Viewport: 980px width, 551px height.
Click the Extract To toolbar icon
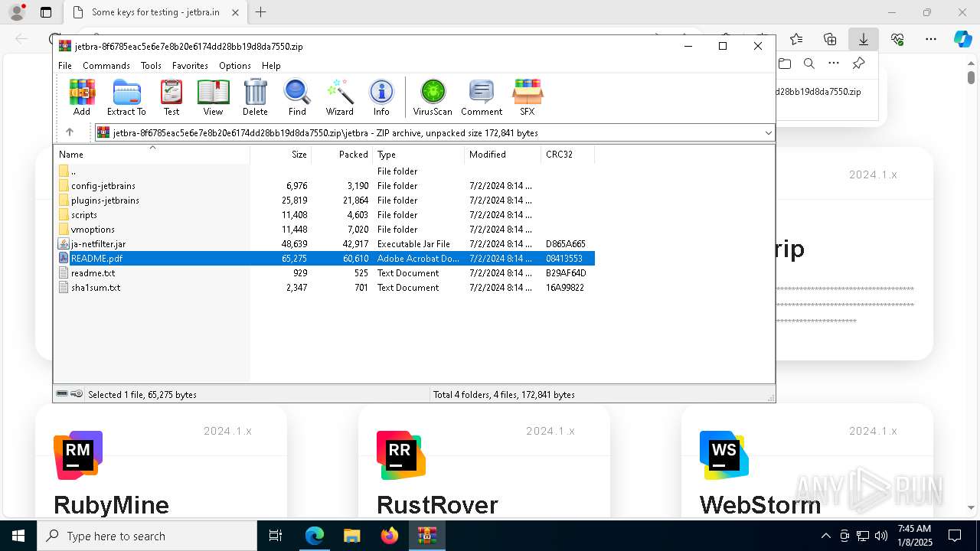pos(126,97)
